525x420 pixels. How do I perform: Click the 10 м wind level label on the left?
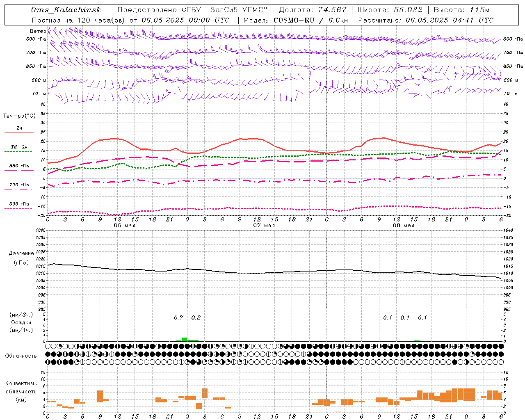[39, 94]
